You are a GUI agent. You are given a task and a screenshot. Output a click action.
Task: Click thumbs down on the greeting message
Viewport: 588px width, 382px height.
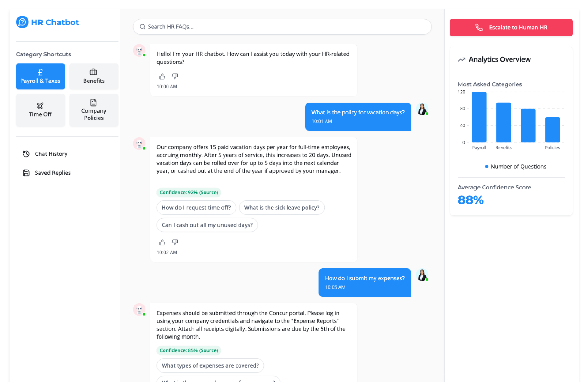[175, 76]
